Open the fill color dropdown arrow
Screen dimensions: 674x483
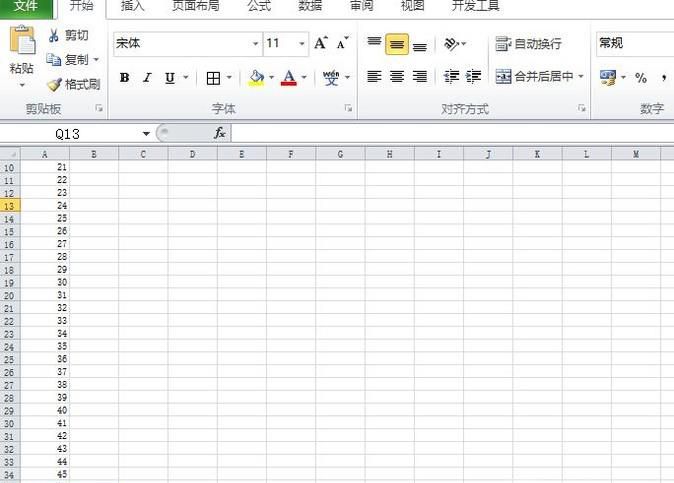pyautogui.click(x=271, y=78)
